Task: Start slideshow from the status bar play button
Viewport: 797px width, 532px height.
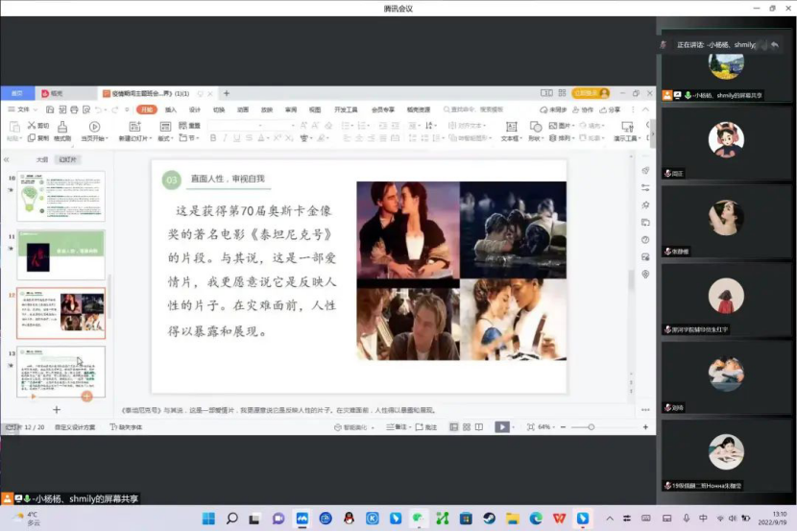Action: (x=501, y=427)
